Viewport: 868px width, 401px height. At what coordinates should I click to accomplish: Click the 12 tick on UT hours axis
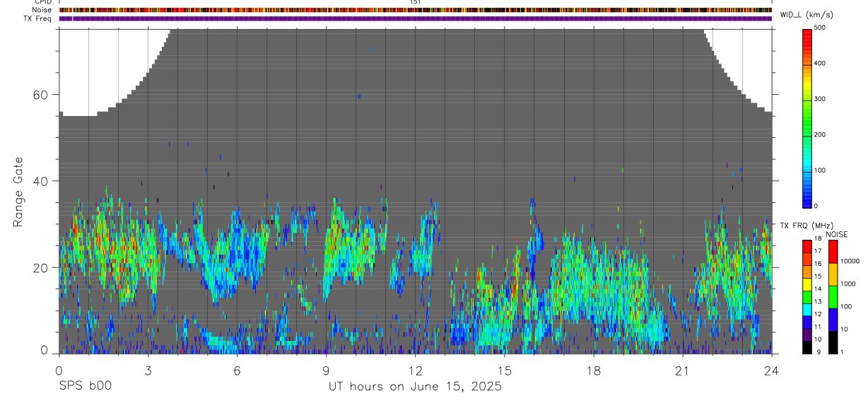click(x=416, y=371)
